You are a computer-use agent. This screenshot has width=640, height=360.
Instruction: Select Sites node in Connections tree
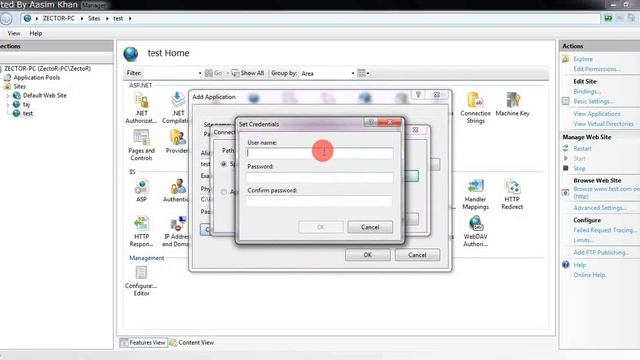(x=19, y=87)
